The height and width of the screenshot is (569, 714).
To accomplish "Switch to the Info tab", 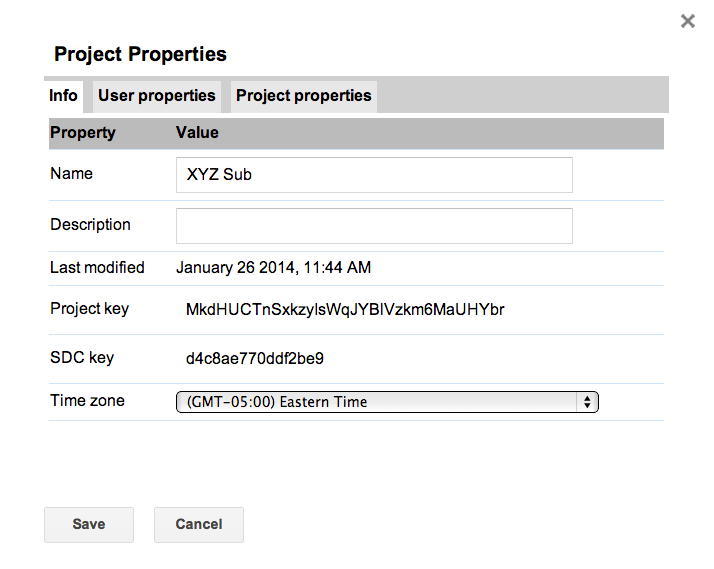I will pos(63,96).
